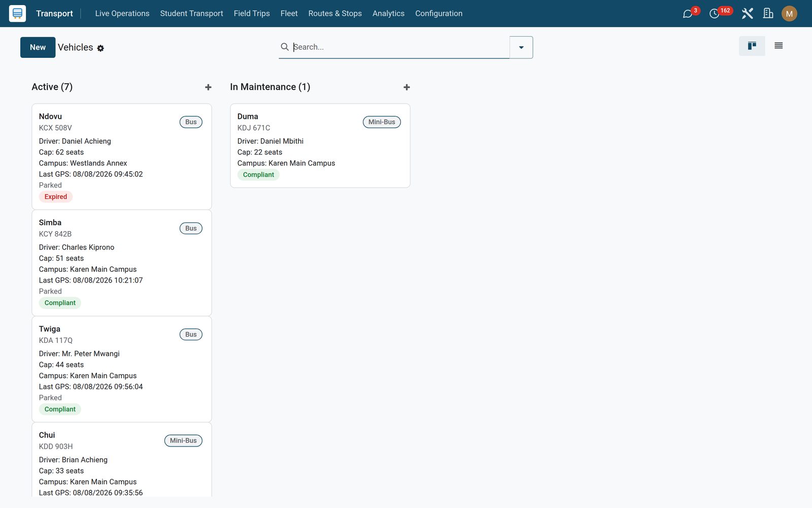This screenshot has height=508, width=812.
Task: Open the Chui vehicle card
Action: click(x=122, y=460)
